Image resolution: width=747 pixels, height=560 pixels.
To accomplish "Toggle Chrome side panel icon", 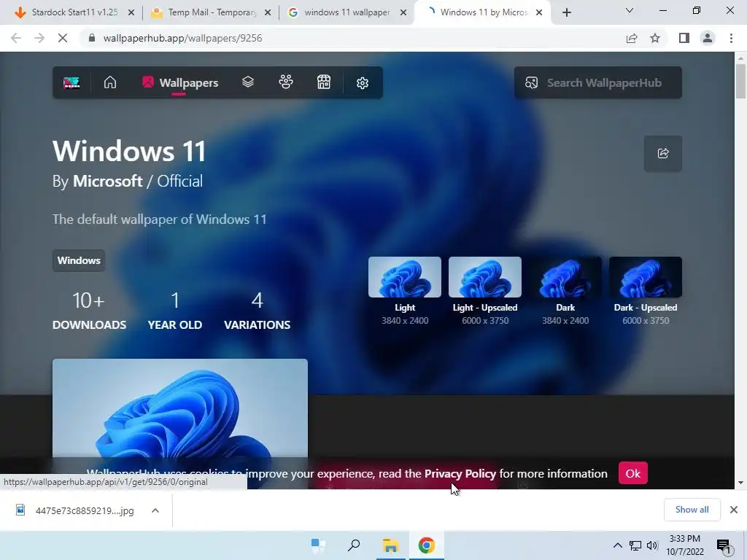I will [x=684, y=38].
